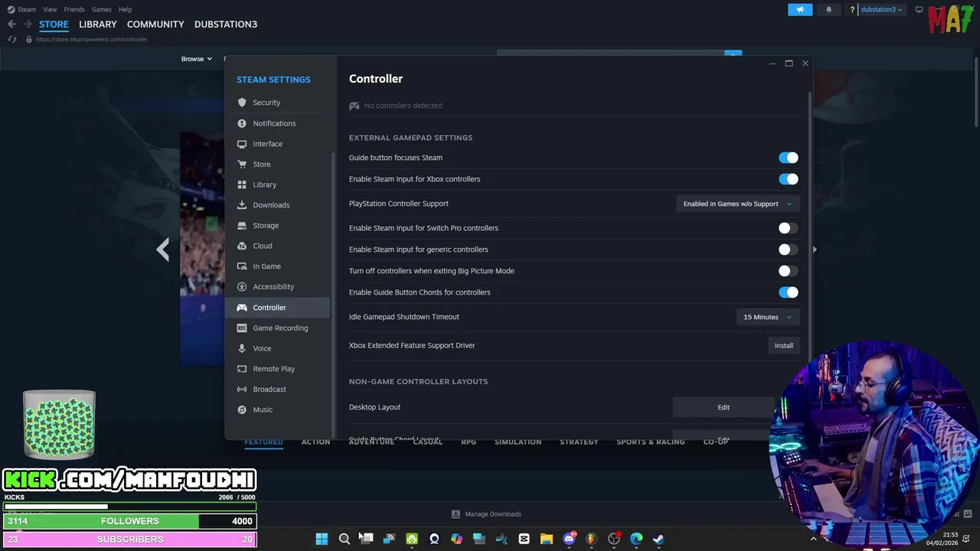Screen dimensions: 980x551
Task: Switch to Big Picture mode via monitor icon
Action: 920,10
